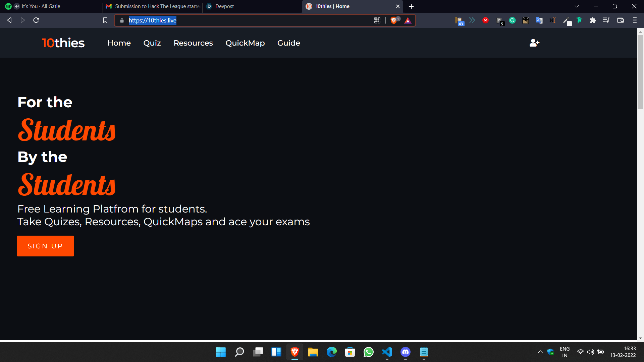Open the Google Translate extension
Screen dimensions: 644x362
coord(539,20)
